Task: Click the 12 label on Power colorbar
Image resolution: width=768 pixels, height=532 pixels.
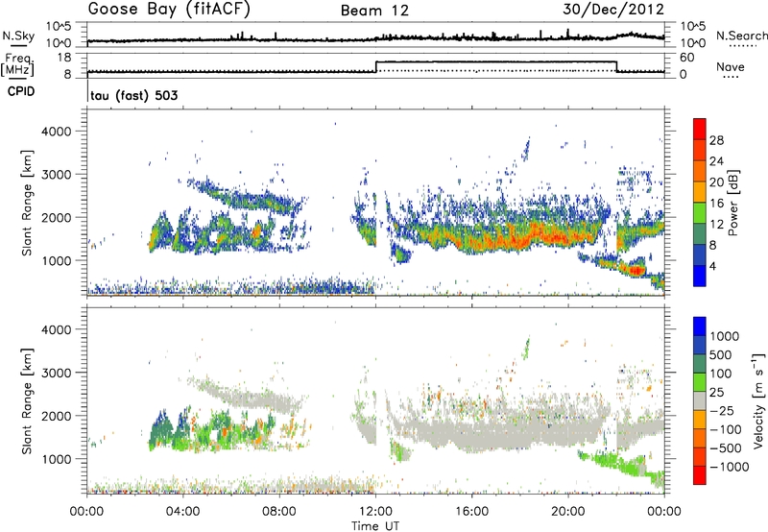Action: [x=716, y=225]
